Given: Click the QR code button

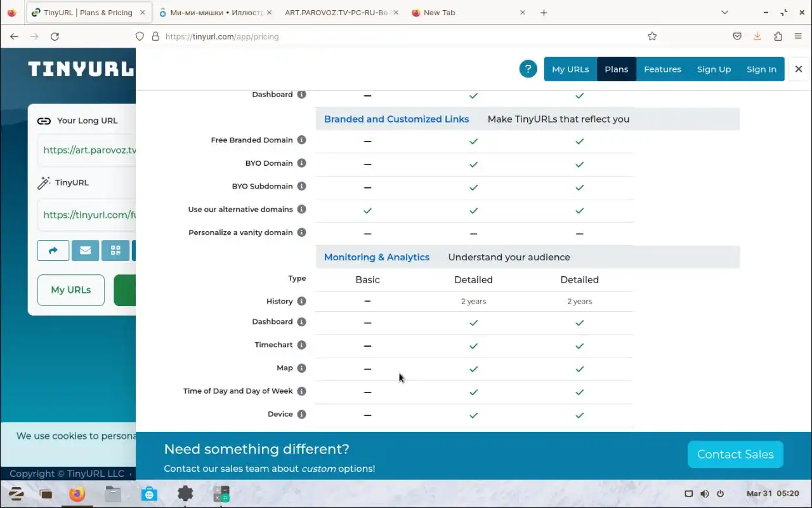Looking at the screenshot, I should point(115,250).
